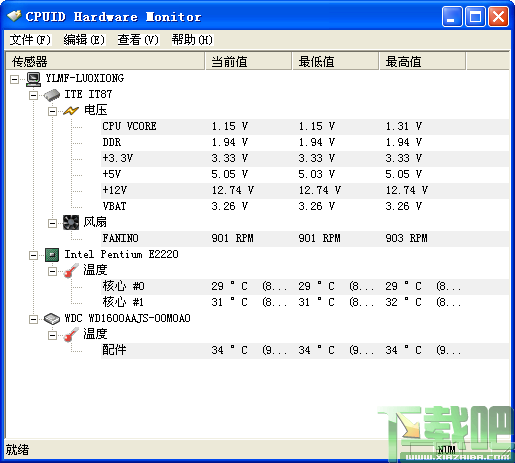
Task: Select the YLMF-LUOXIONG label
Action: click(x=85, y=79)
